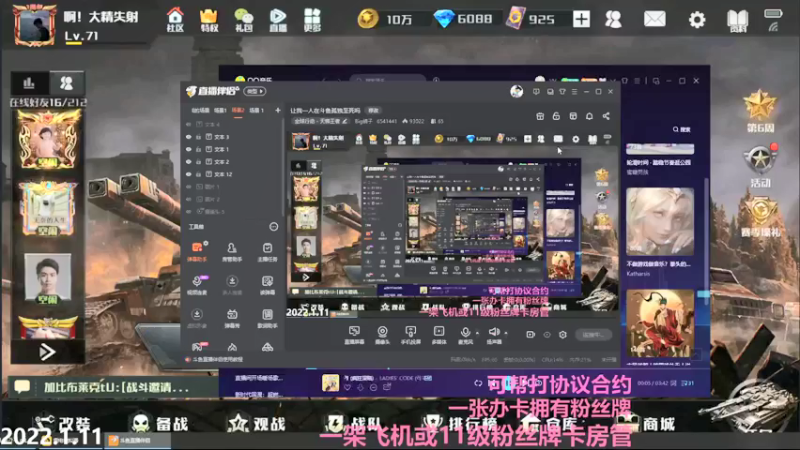
Task: Open 弹幕秀 tool in toolbox
Action: point(232,318)
